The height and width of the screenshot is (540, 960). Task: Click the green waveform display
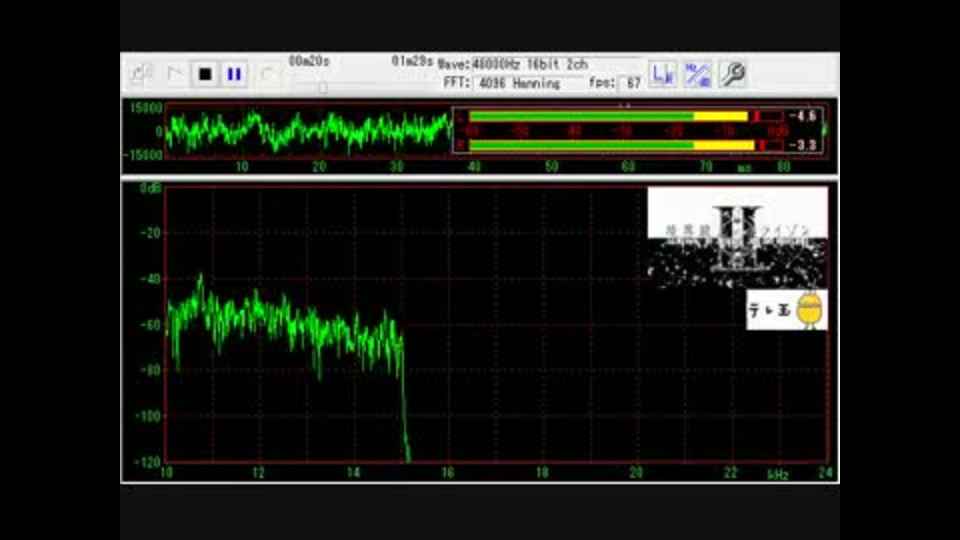(309, 130)
